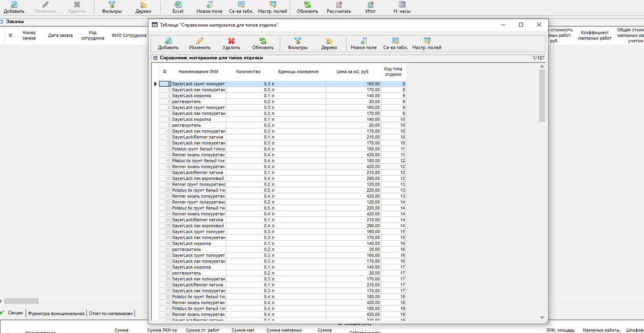Click ФИО Сотрудника column header in Заказы
The width and height of the screenshot is (644, 333).
[x=129, y=36]
